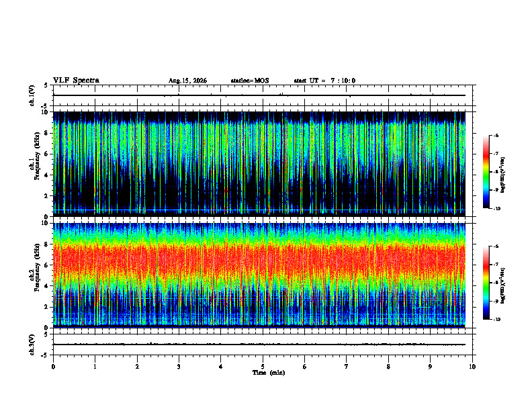
Task: Click the "8" kHz tick on ch.1 frequency axis
Action: pos(47,133)
